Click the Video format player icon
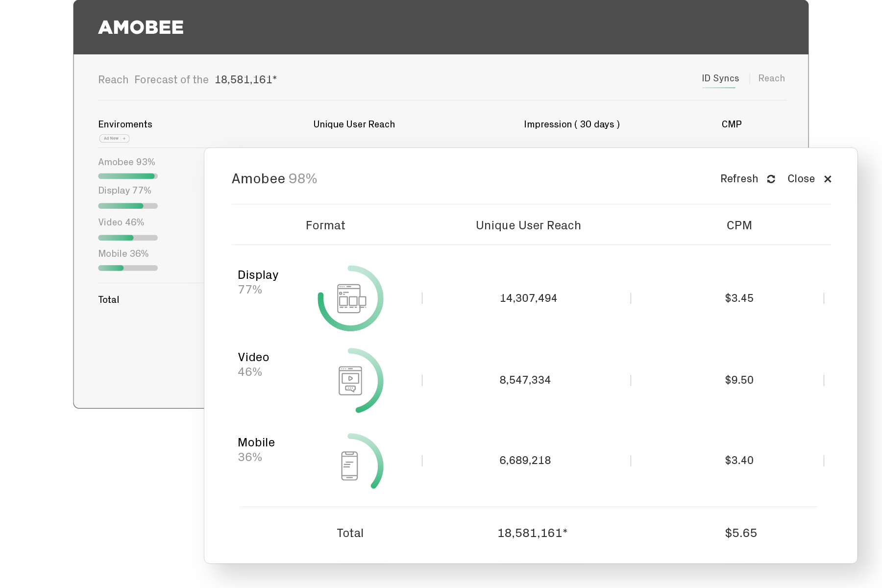The height and width of the screenshot is (588, 882). click(350, 381)
